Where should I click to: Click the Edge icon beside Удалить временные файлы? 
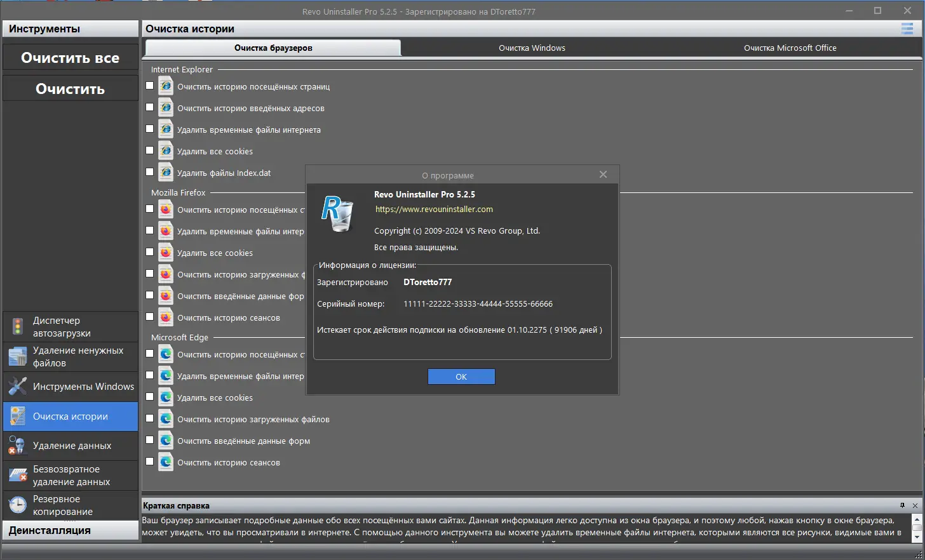click(x=166, y=375)
